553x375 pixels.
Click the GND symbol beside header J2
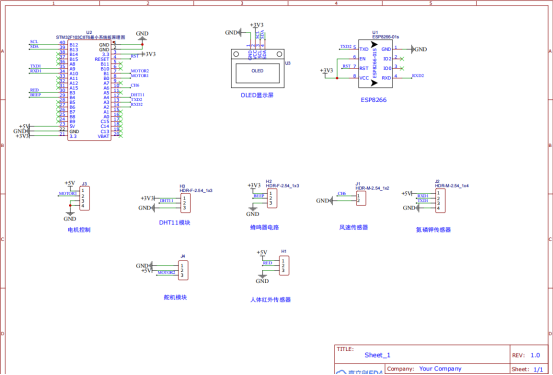411,208
